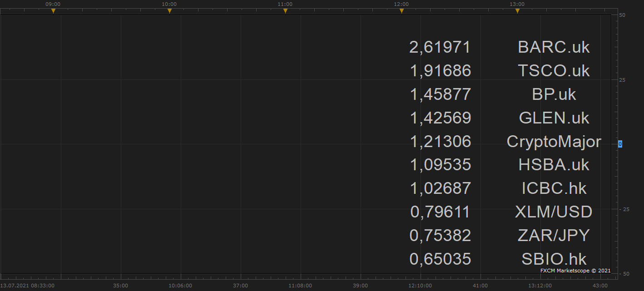
Task: Select the BP.uk symbol label
Action: pos(554,94)
